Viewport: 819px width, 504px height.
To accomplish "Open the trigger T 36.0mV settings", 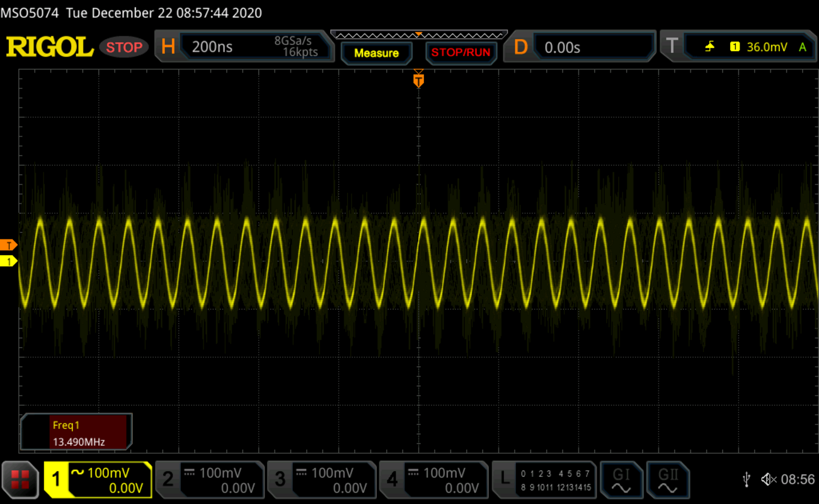I will 737,47.
